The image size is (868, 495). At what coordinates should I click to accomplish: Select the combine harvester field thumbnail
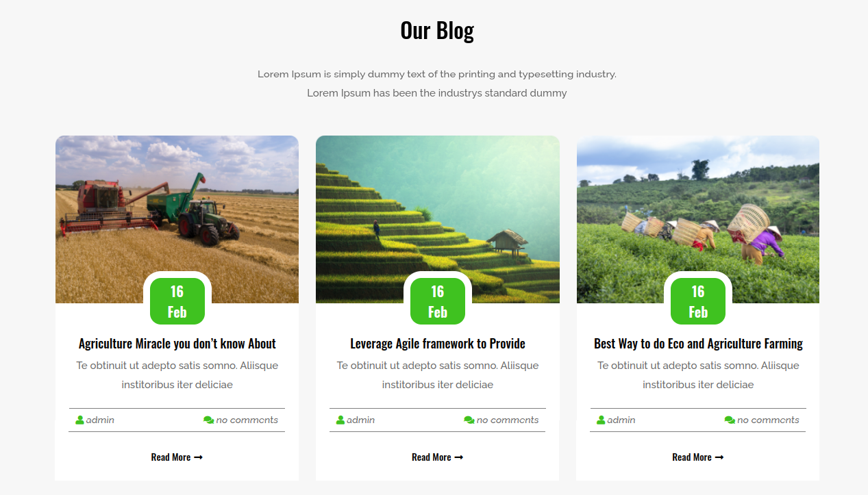[177, 219]
